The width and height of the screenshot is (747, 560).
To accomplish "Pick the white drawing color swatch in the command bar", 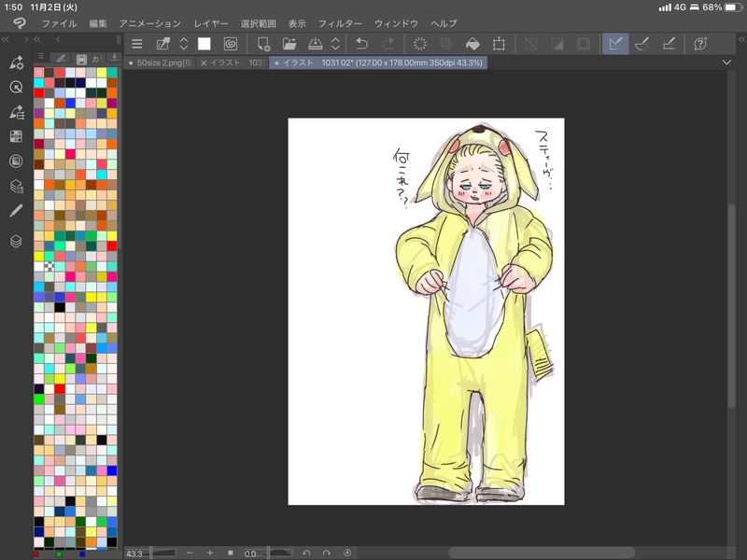I will pyautogui.click(x=204, y=44).
